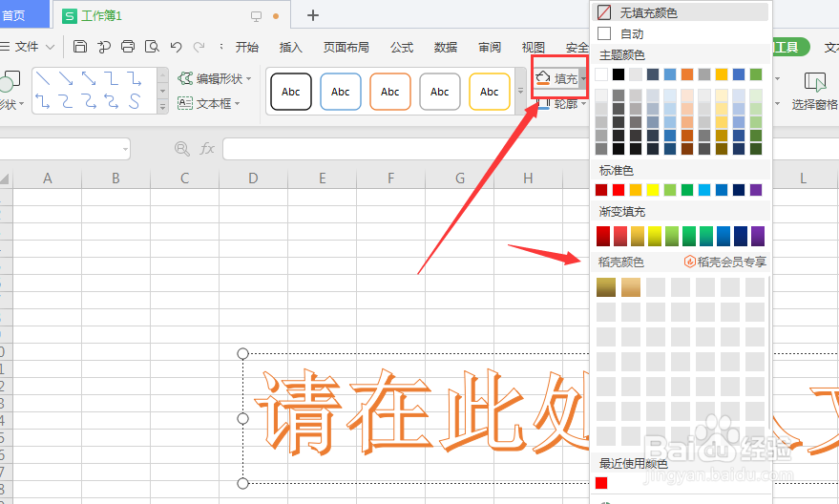This screenshot has width=839, height=504.
Task: Click the WordArt top-left resize handle
Action: tap(242, 353)
